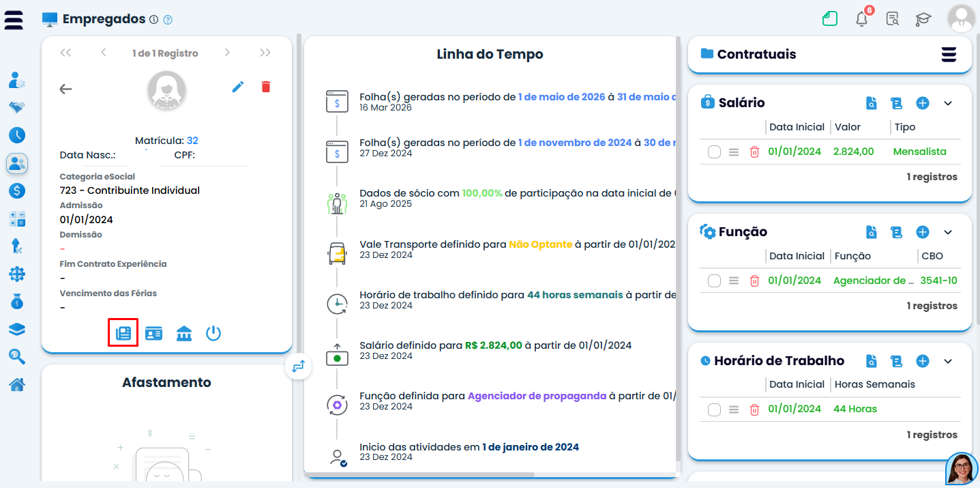Go to the home icon in the sidebar
This screenshot has width=980, height=488.
click(x=17, y=384)
